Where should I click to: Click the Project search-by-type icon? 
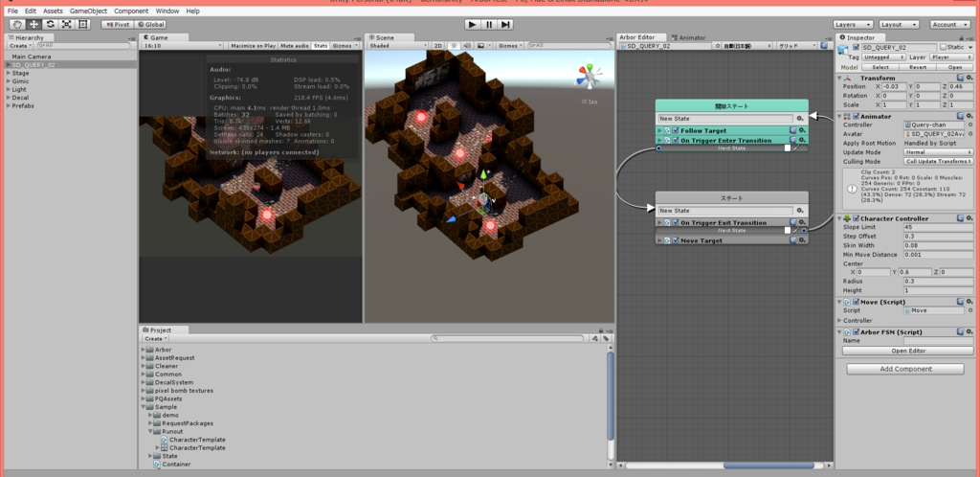(x=595, y=338)
